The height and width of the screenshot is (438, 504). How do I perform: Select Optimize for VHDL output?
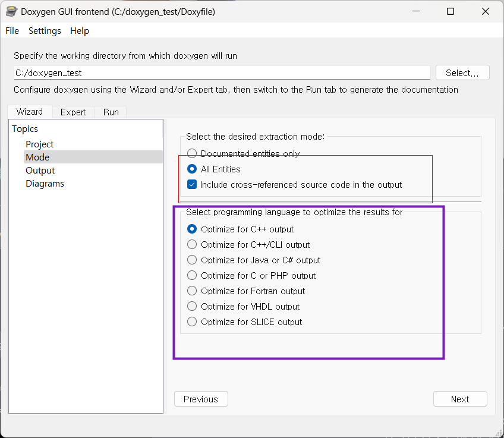point(192,306)
